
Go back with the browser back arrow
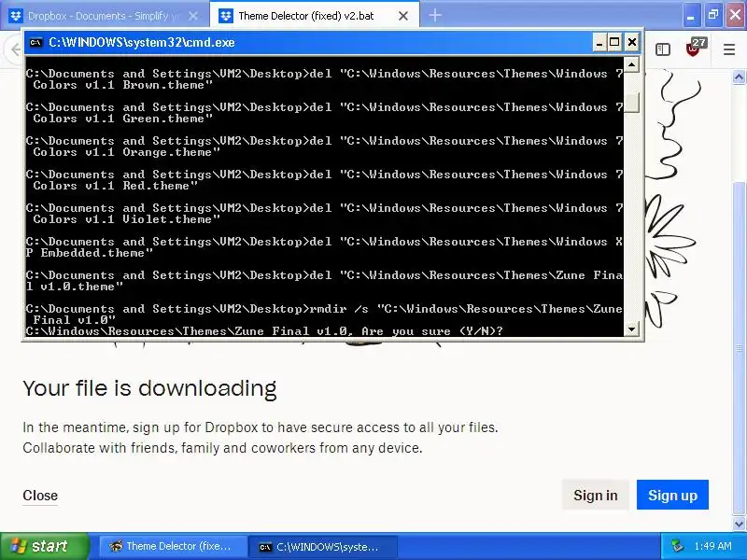pos(14,49)
